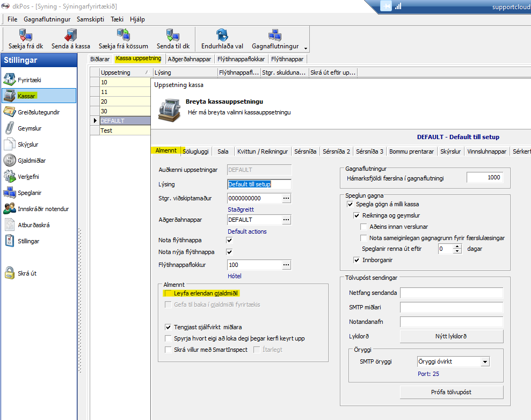Click the Senda á kassa toolbar icon

click(x=70, y=35)
